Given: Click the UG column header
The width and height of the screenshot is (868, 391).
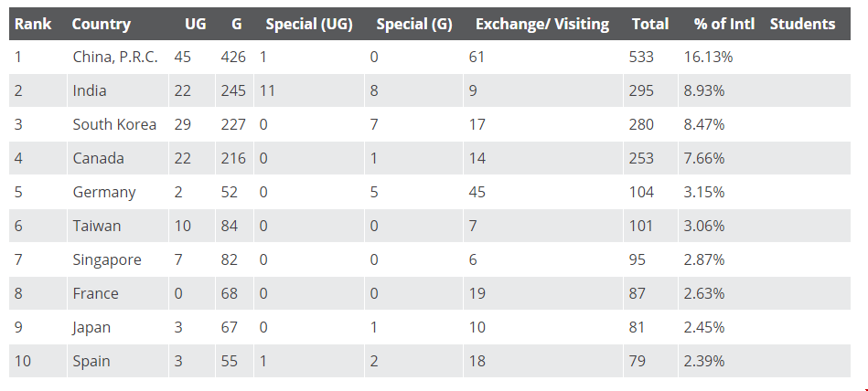Looking at the screenshot, I should [196, 25].
